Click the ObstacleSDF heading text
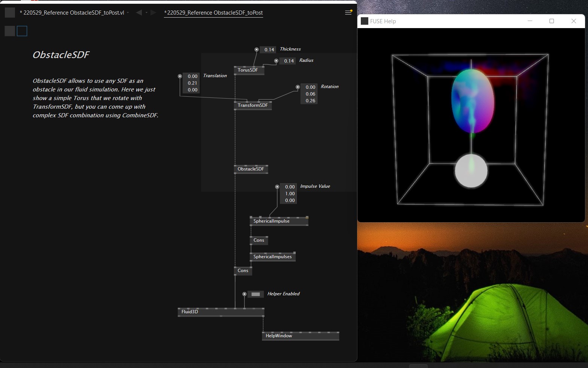Screen dimensions: 588x368 tap(61, 55)
